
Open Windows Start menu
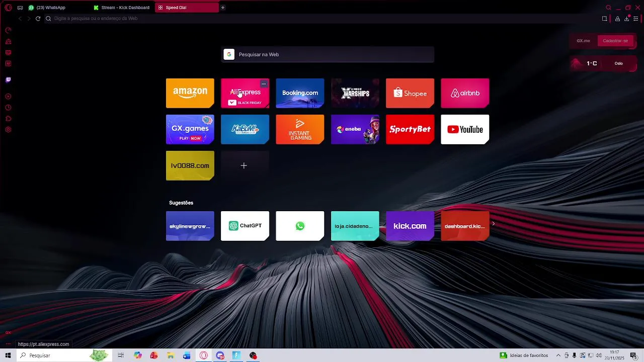[x=8, y=355]
